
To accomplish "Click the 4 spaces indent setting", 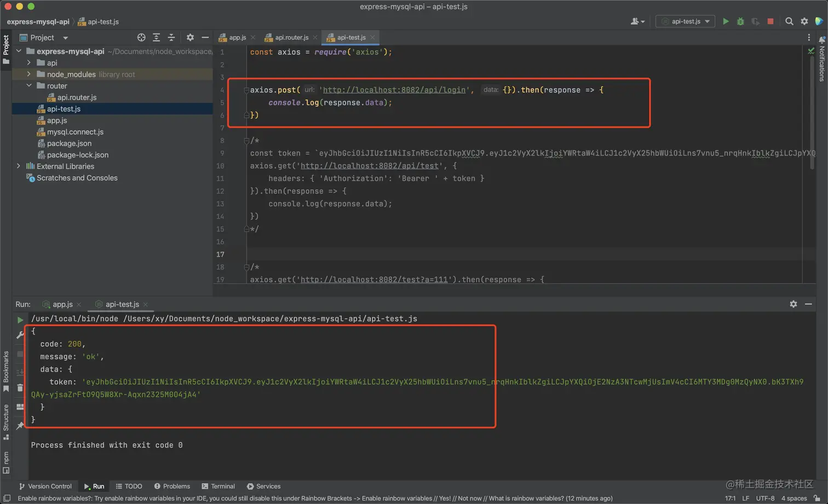I will 794,498.
